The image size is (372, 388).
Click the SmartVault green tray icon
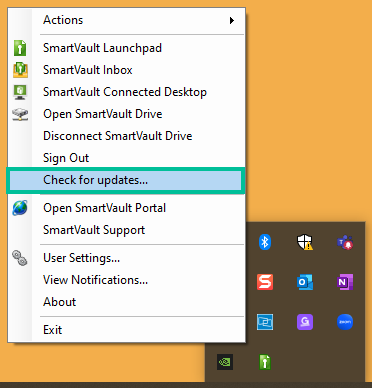(265, 362)
